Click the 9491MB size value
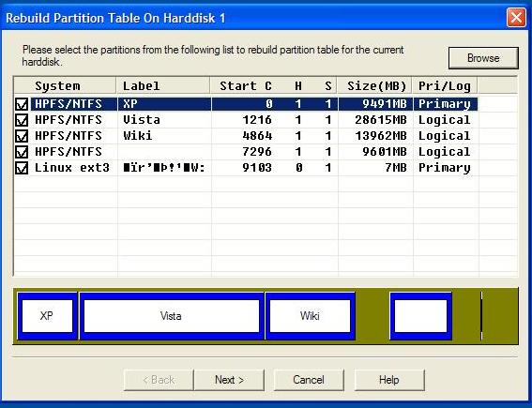Screen dimensions: 532x408 (x=385, y=104)
